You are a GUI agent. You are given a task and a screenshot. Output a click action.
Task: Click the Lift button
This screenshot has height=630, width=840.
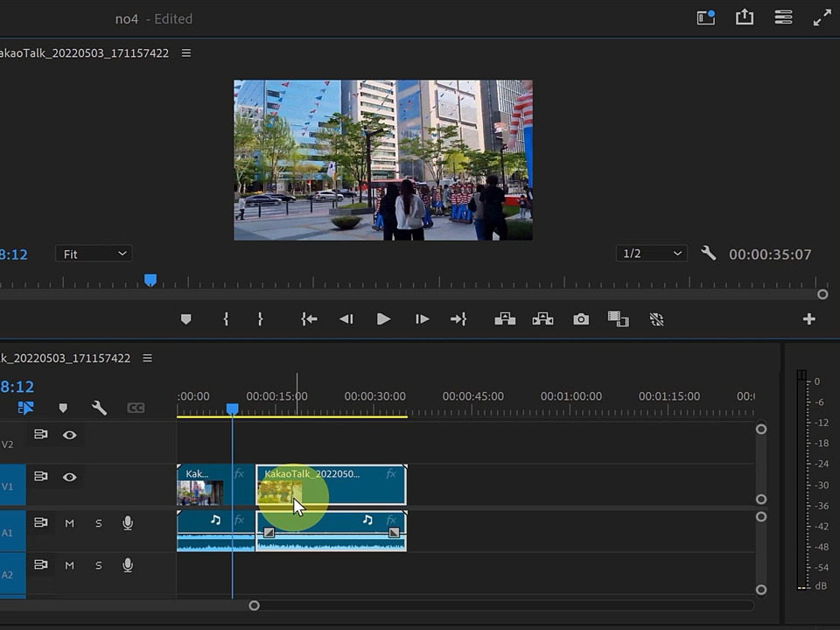click(x=505, y=319)
